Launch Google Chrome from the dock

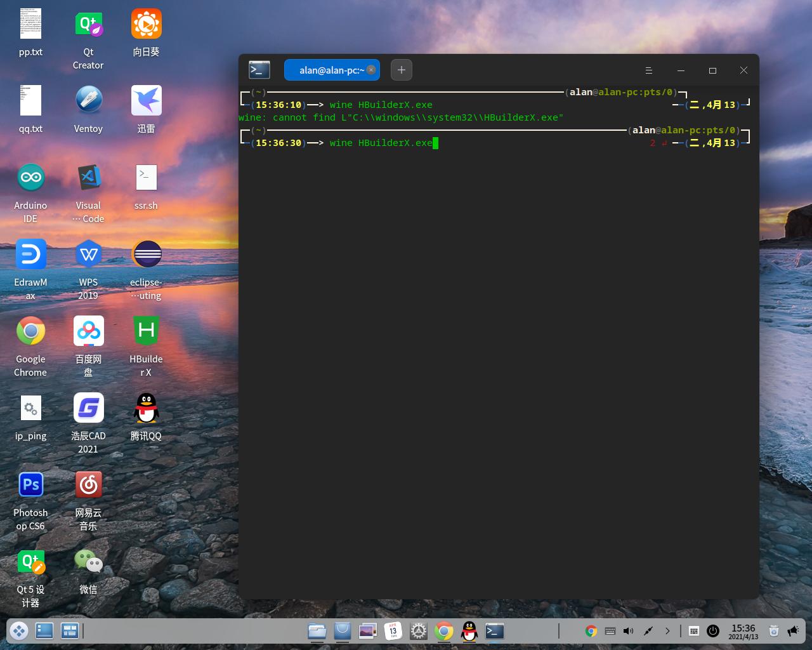click(x=444, y=631)
